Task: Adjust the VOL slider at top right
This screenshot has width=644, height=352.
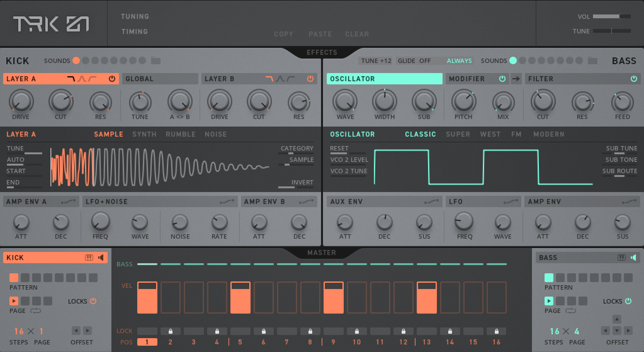Action: tap(611, 16)
